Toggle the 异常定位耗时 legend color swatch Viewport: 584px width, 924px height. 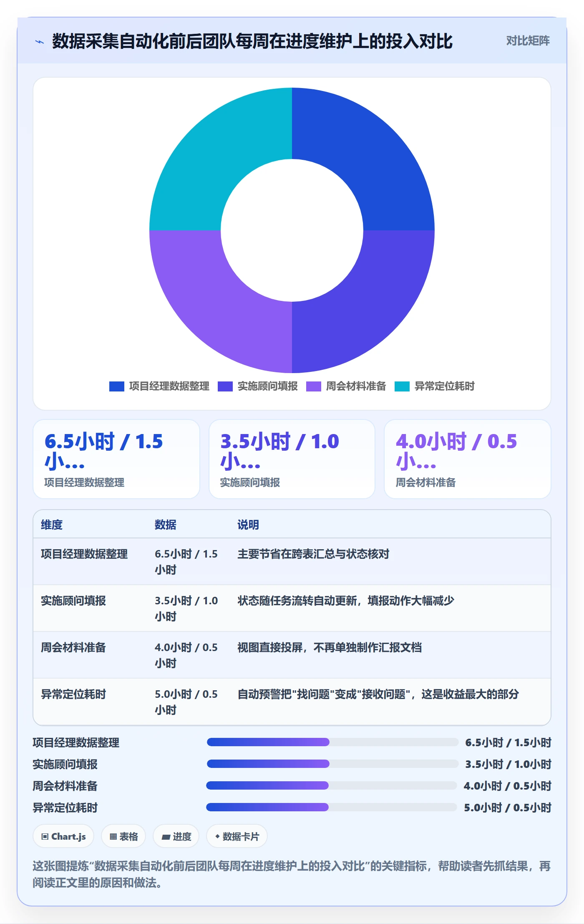[402, 386]
